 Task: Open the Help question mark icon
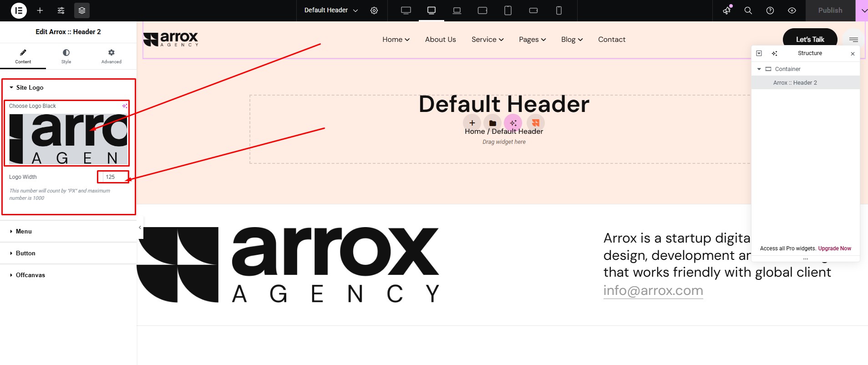(x=770, y=10)
